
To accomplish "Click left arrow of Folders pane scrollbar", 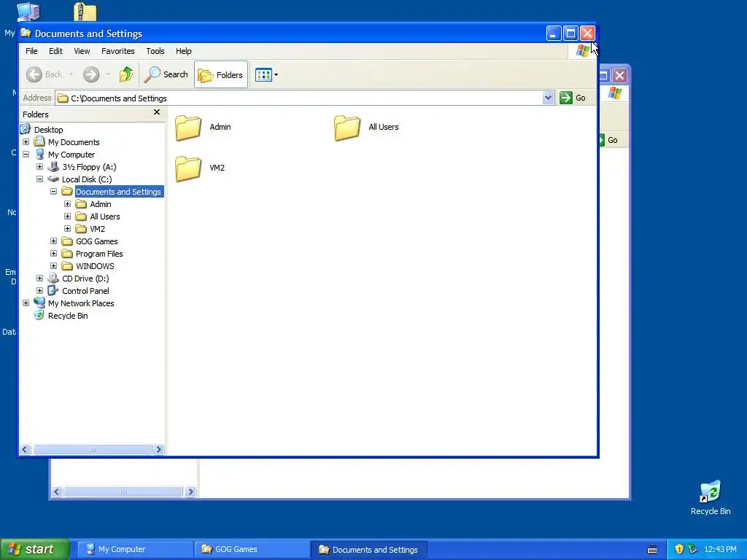I will coord(26,449).
